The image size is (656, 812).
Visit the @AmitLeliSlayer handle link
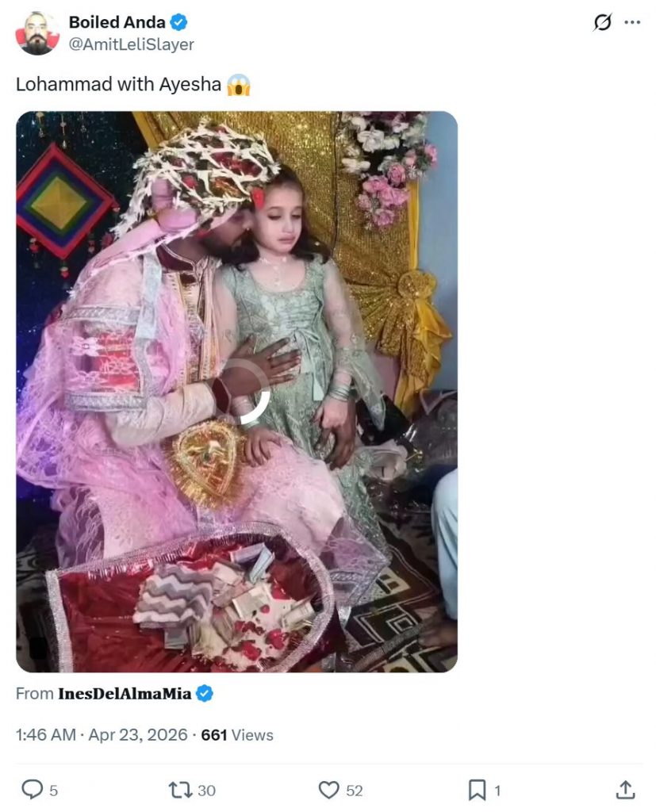pos(131,44)
